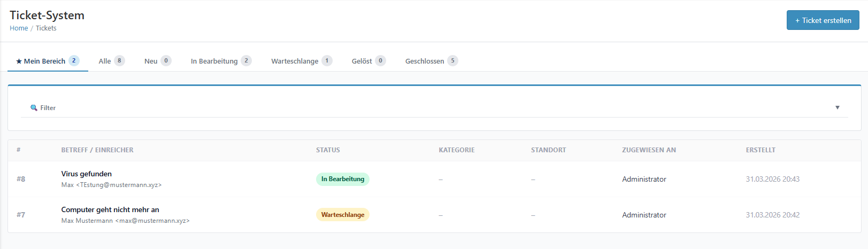Click ticket number #7
This screenshot has height=249, width=868.
tap(21, 215)
